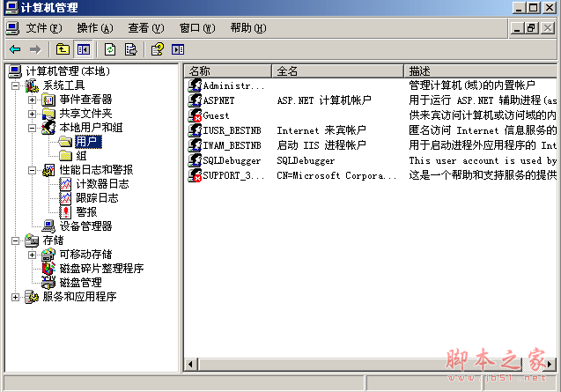
Task: Click the Up One Level folder icon
Action: pos(63,49)
